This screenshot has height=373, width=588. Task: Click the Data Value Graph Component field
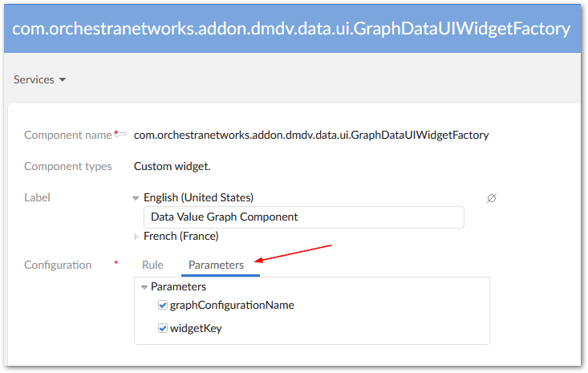point(303,217)
